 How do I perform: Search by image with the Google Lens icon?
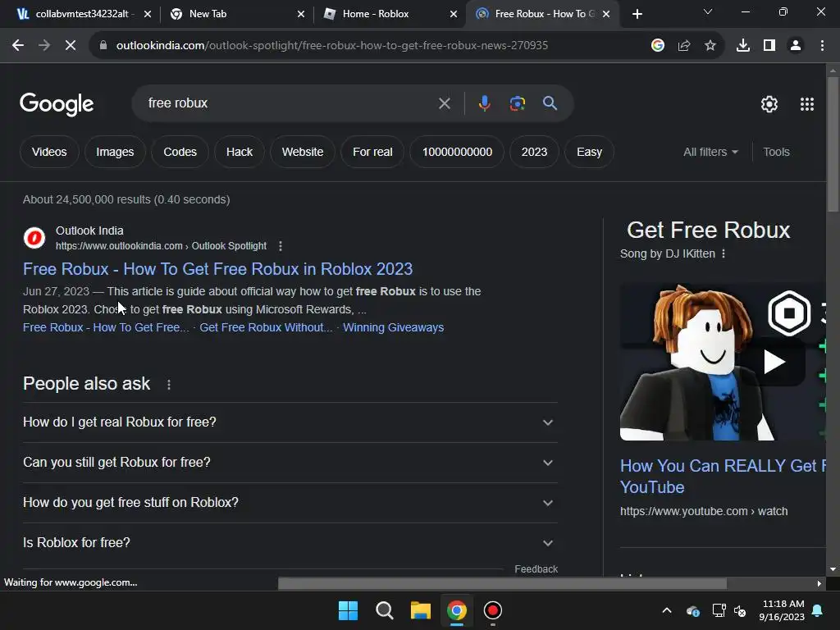[518, 103]
